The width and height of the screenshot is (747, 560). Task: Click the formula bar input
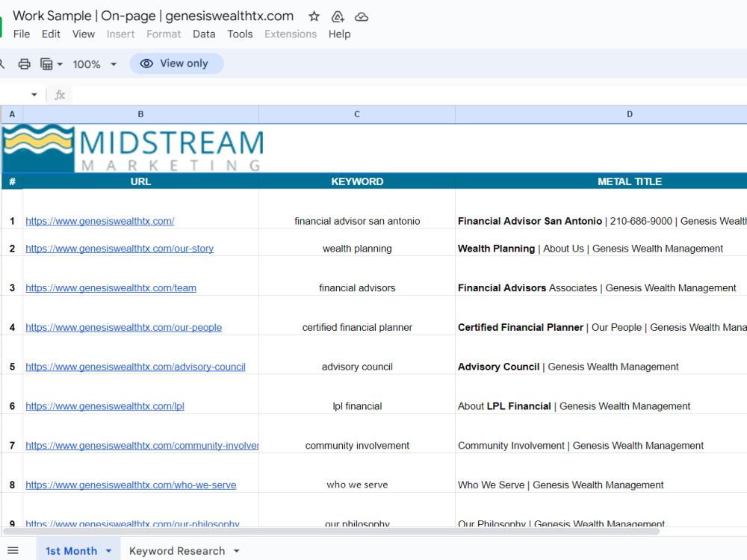[x=409, y=95]
